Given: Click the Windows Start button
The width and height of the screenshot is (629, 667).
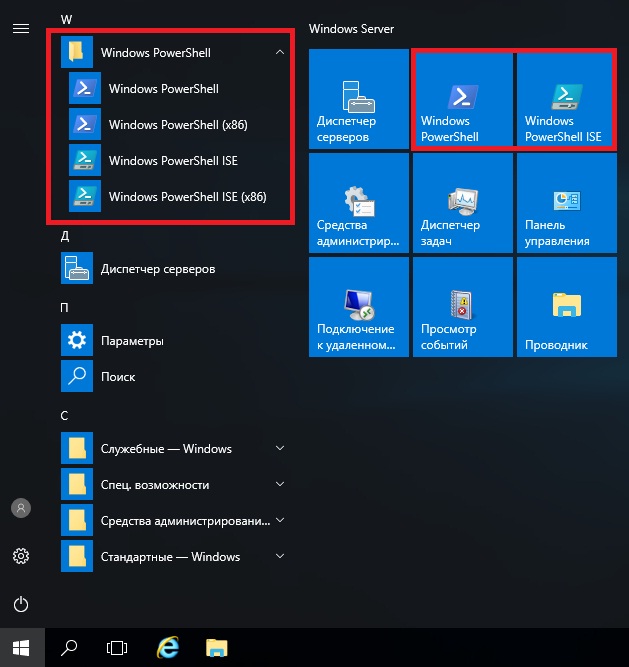Looking at the screenshot, I should pyautogui.click(x=21, y=648).
